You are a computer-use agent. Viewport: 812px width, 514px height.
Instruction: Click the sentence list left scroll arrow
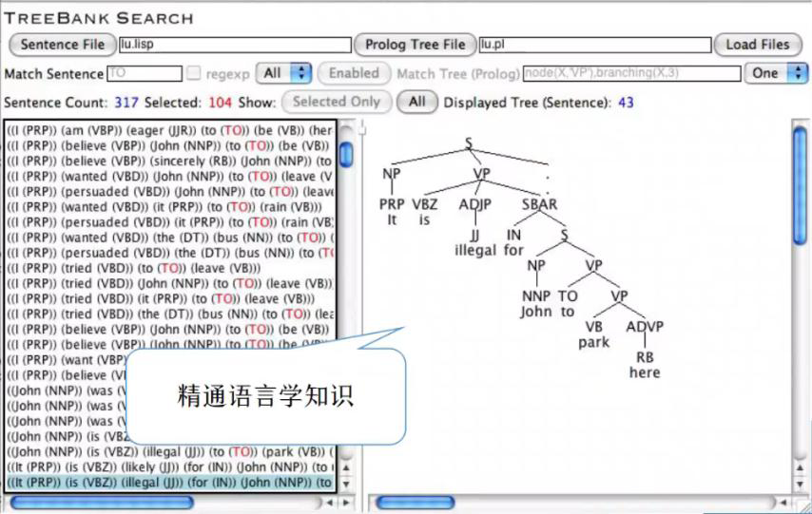click(329, 502)
